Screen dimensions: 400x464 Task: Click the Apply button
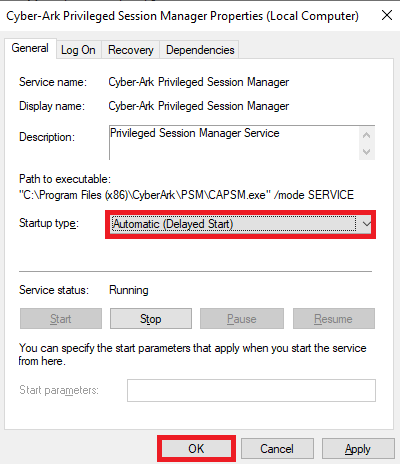tap(358, 448)
